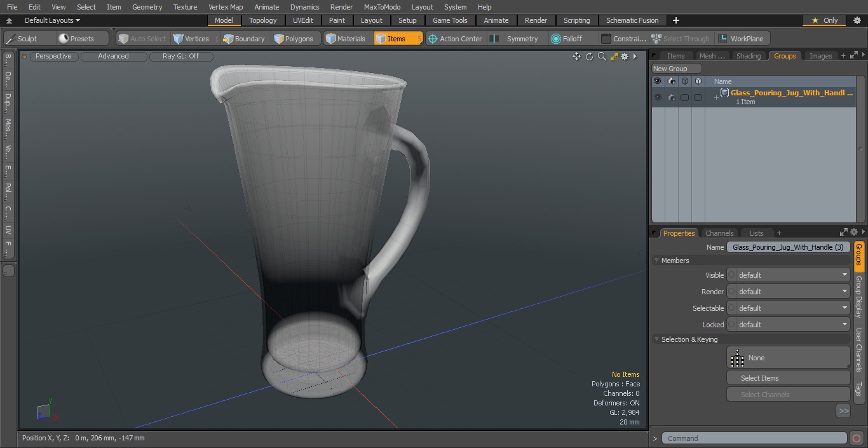Click the home icon beside Default Layouts
The image size is (868, 448).
coord(9,20)
